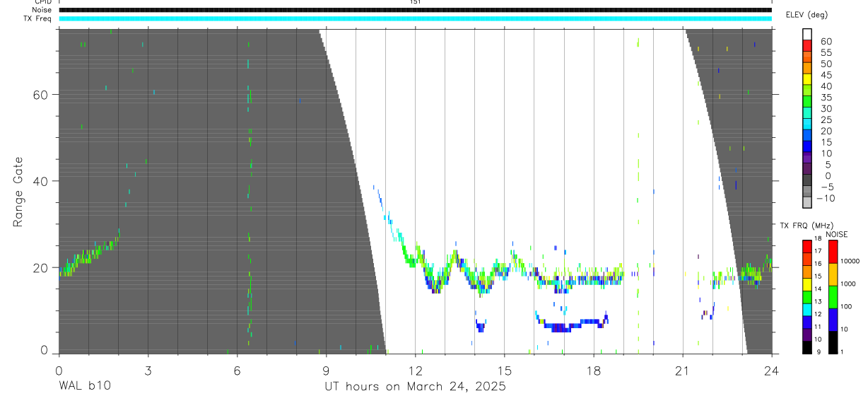The width and height of the screenshot is (868, 401).
Task: Click the "10000" value in the NOISE legend
Action: (x=850, y=261)
